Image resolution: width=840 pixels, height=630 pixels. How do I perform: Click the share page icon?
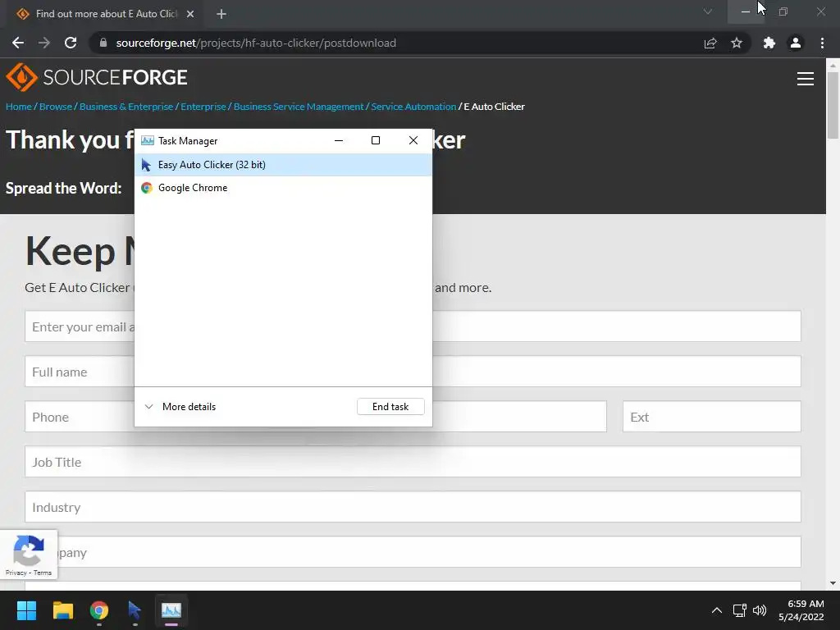(710, 43)
